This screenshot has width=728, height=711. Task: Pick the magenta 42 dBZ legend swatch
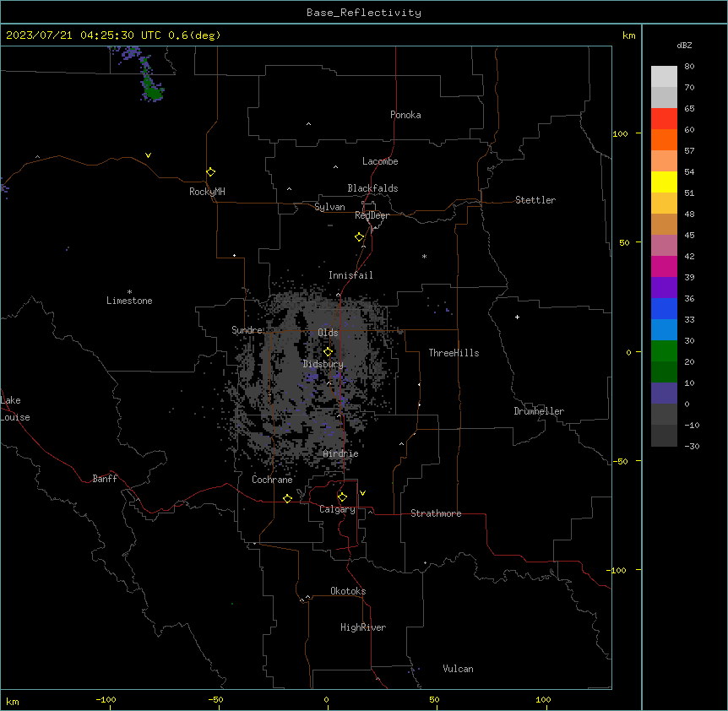tap(664, 266)
